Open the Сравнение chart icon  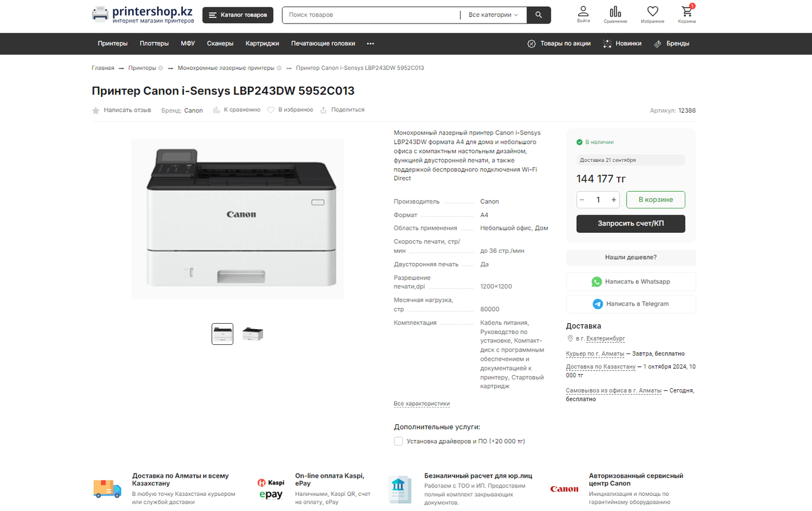[x=615, y=12]
